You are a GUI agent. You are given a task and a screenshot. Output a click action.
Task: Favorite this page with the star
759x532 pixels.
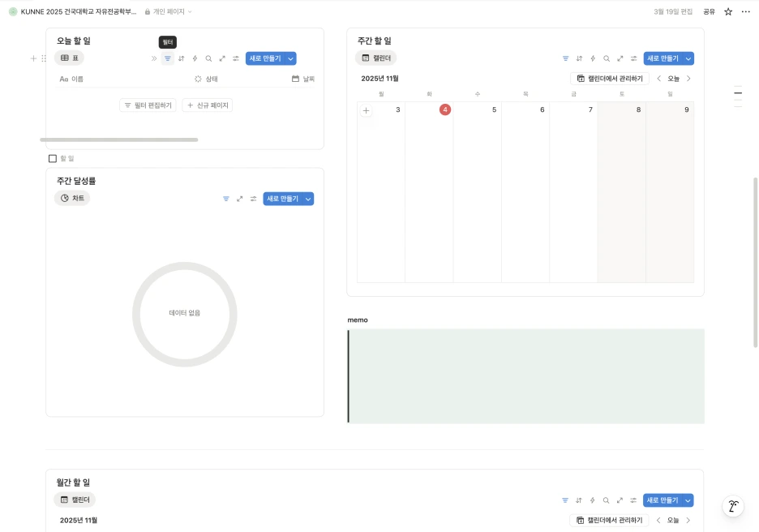pos(728,11)
